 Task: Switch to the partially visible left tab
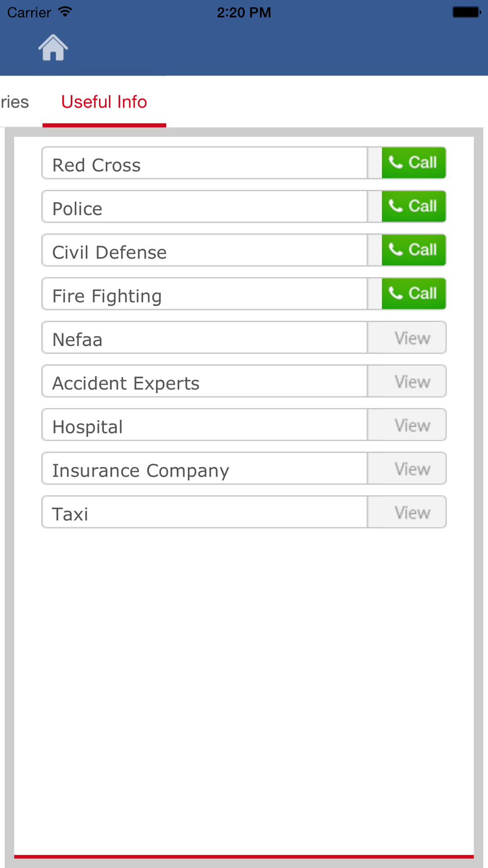coord(15,102)
